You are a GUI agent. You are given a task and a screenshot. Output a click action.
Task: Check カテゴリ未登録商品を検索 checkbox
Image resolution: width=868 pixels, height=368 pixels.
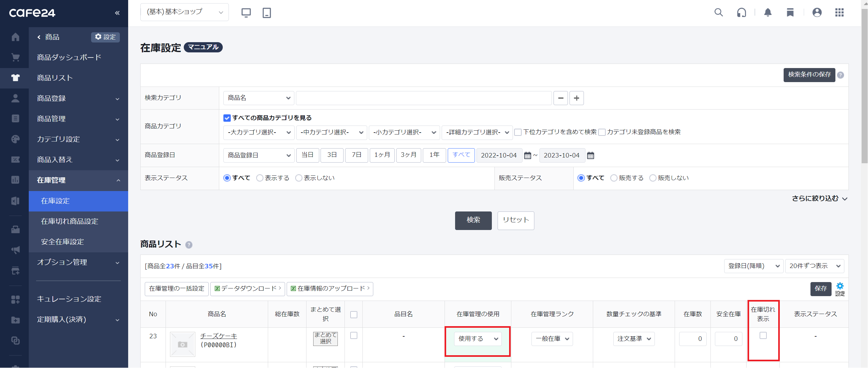(x=602, y=132)
